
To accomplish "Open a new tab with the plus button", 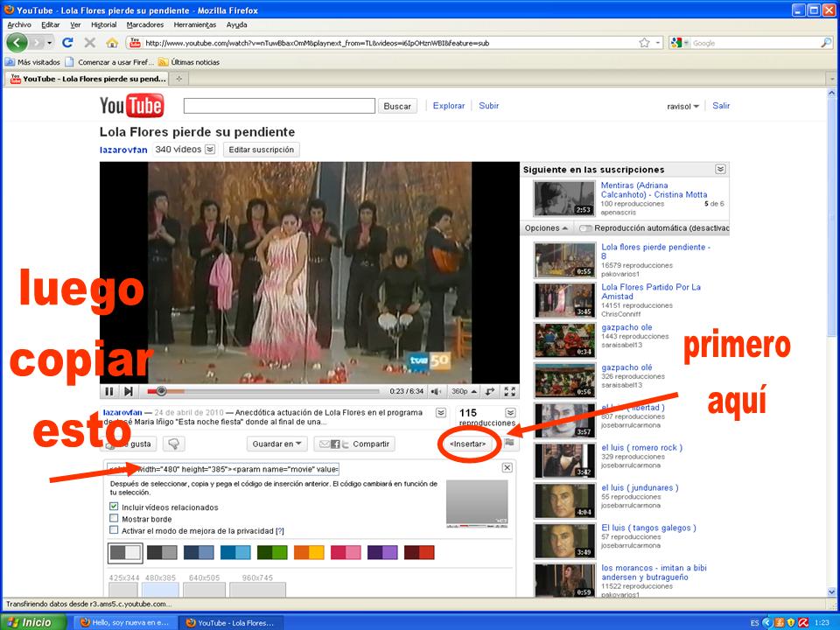I will click(178, 79).
